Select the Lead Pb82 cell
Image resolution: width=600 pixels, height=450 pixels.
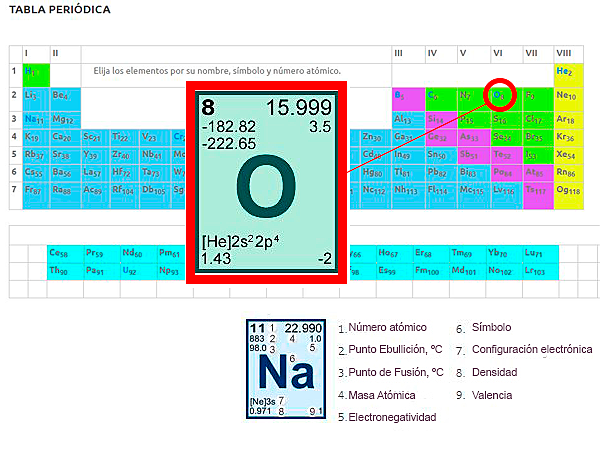tap(441, 173)
